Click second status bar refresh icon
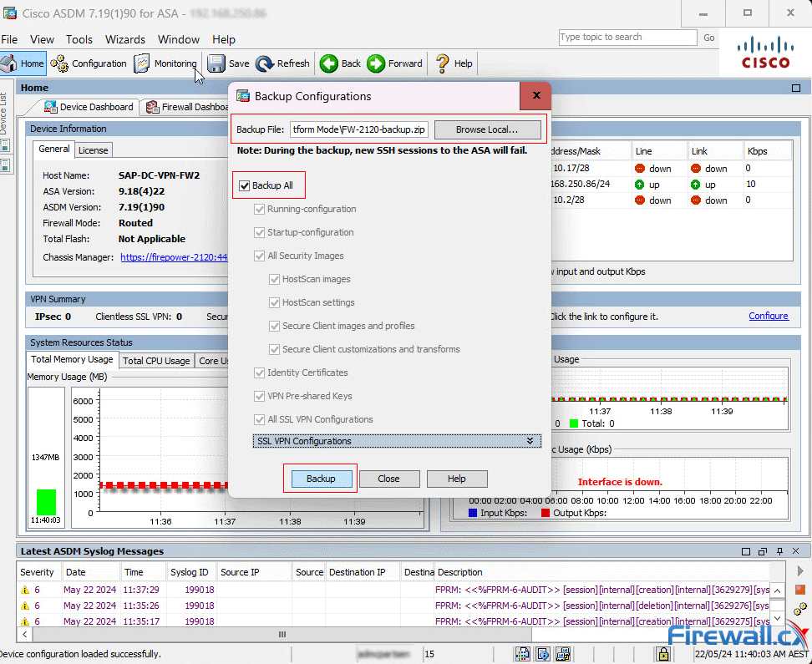This screenshot has height=664, width=812. 543,654
